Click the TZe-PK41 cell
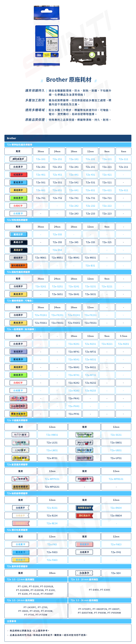 (x=74, y=399)
